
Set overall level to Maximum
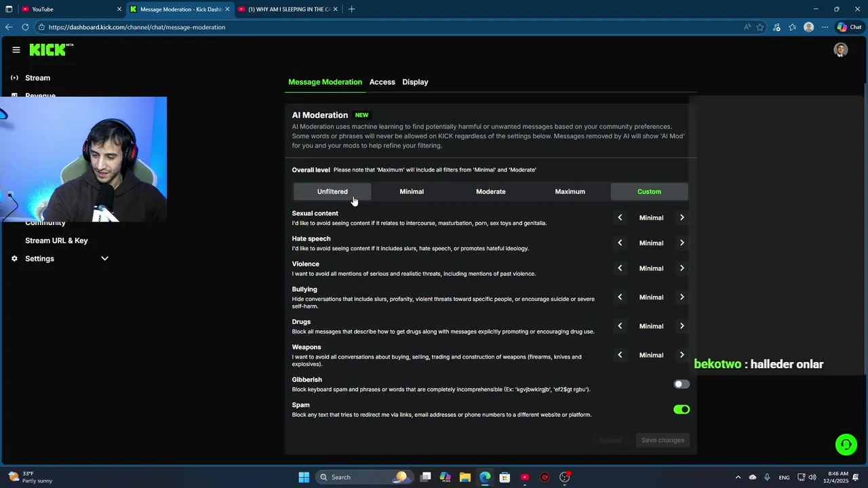click(570, 192)
